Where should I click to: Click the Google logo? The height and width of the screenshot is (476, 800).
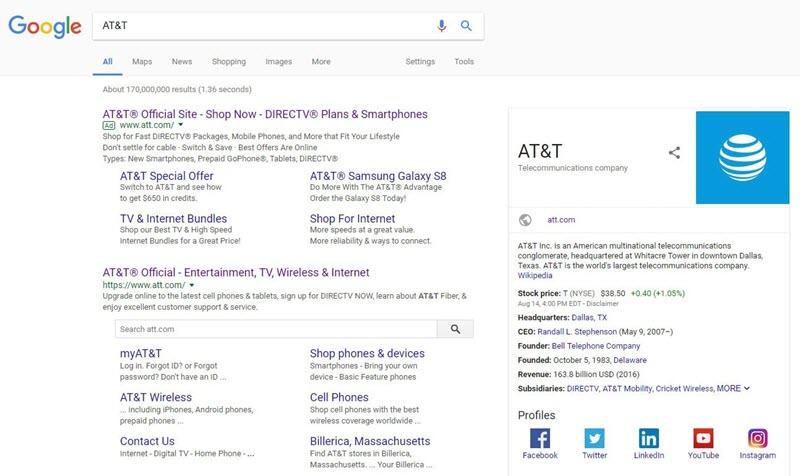[45, 26]
